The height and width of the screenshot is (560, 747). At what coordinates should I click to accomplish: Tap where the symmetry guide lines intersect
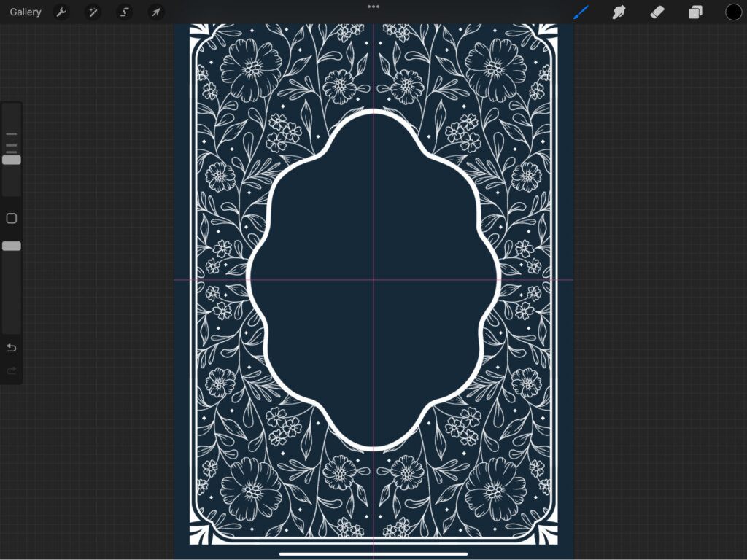[373, 279]
